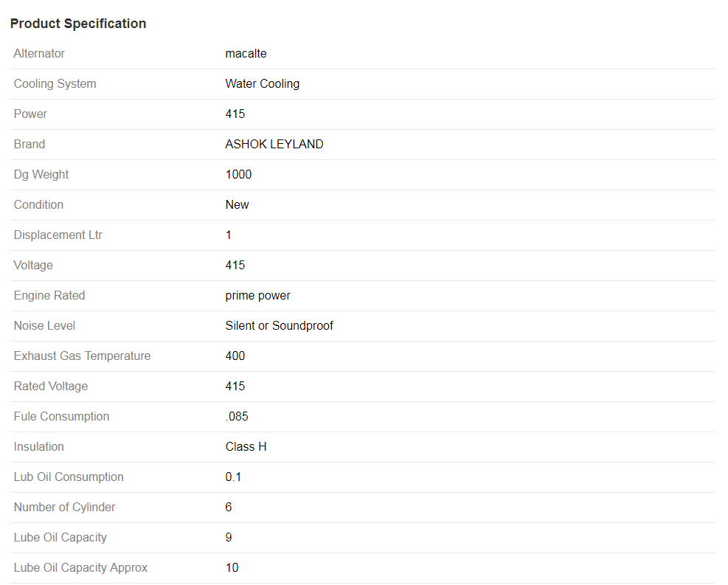Click the Lub Oil Consumption label
Image resolution: width=728 pixels, height=585 pixels.
click(69, 477)
